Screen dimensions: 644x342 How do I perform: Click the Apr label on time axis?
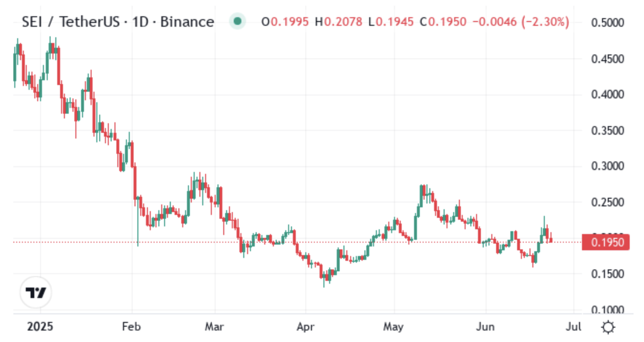[x=305, y=327]
